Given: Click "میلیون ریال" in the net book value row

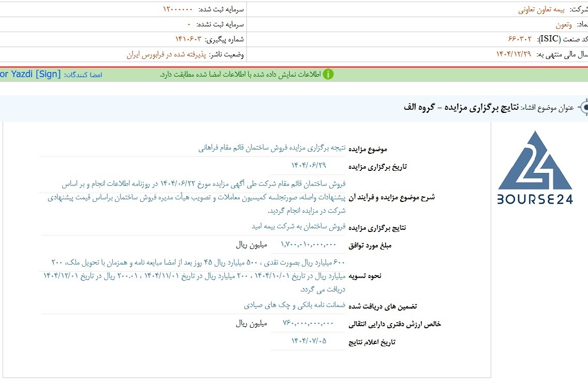Looking at the screenshot, I should [x=251, y=324].
